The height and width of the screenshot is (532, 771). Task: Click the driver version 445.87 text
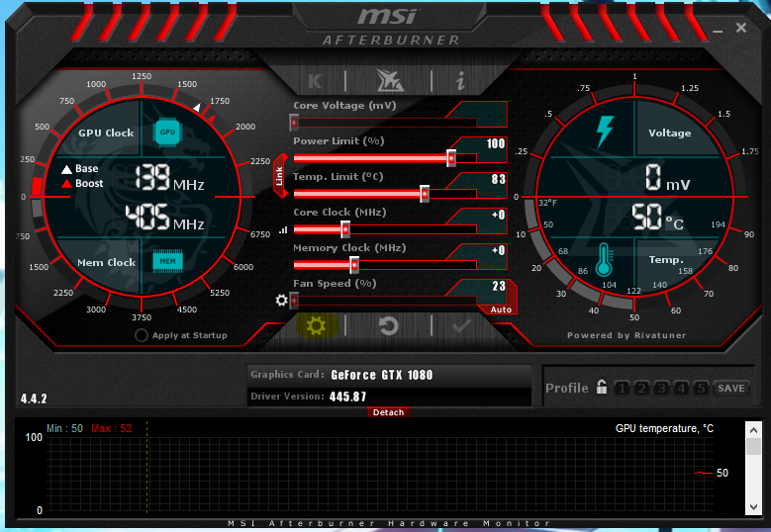(x=347, y=397)
